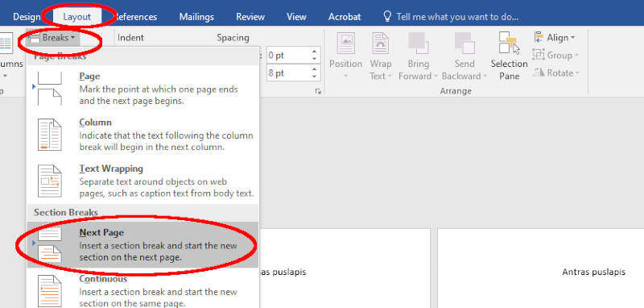Decrease the Spacing After 8 pt value
This screenshot has height=308, width=644.
pyautogui.click(x=315, y=77)
